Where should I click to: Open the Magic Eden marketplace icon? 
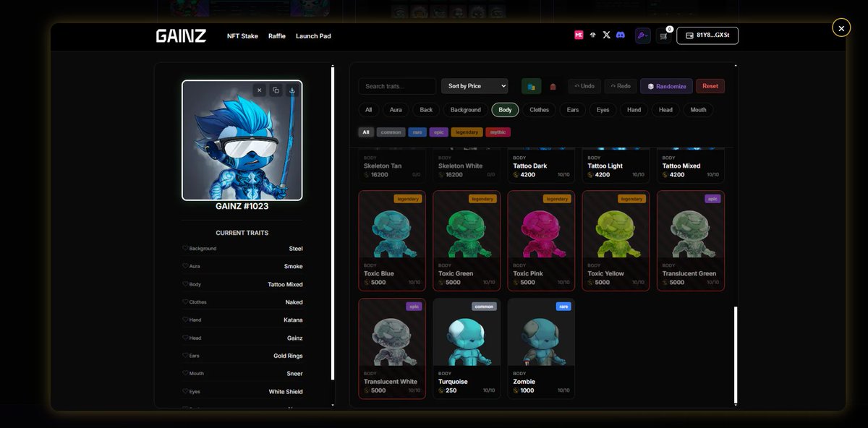[579, 35]
